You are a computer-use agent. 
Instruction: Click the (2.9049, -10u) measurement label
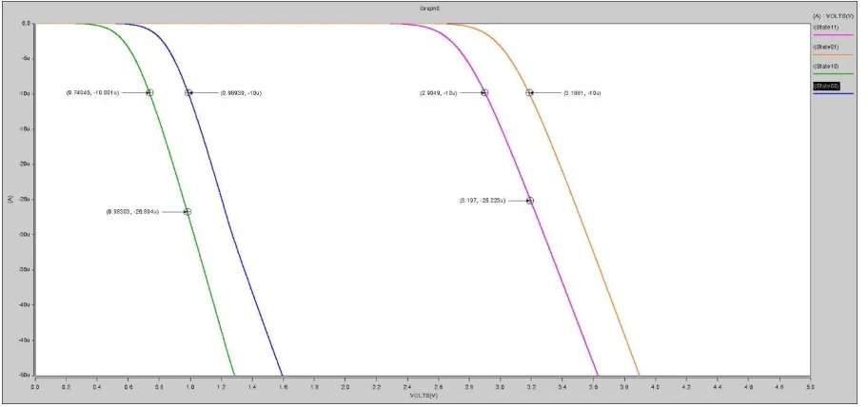(439, 93)
